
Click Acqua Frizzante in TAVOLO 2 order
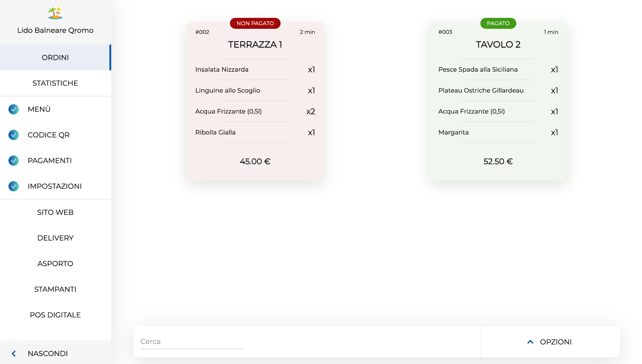(x=471, y=111)
